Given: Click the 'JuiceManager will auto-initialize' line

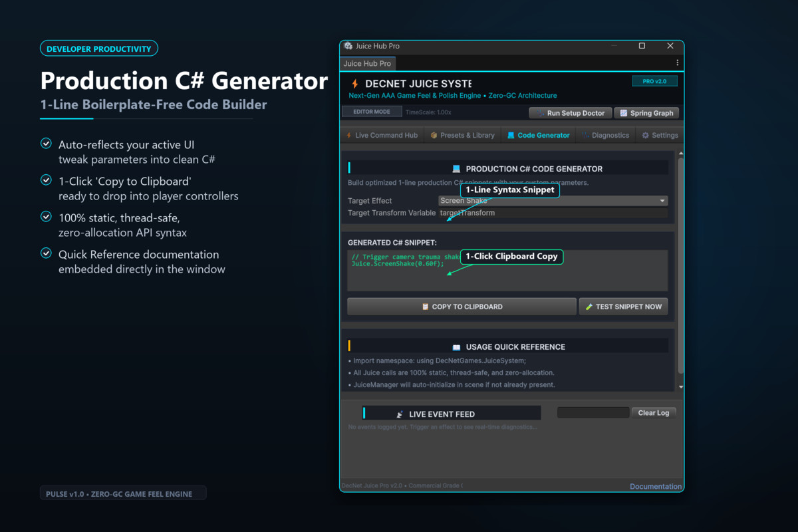Looking at the screenshot, I should click(x=452, y=385).
